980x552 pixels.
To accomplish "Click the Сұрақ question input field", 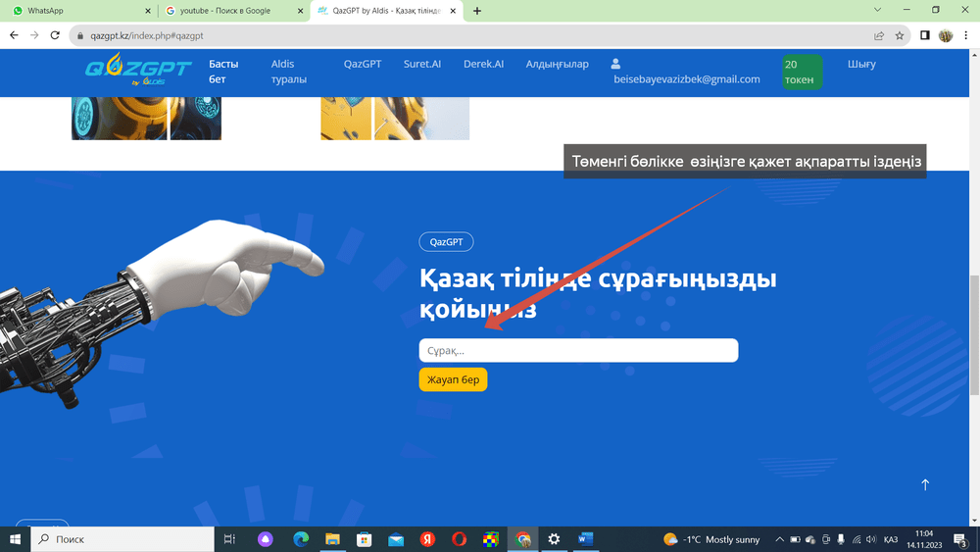I will pyautogui.click(x=578, y=350).
